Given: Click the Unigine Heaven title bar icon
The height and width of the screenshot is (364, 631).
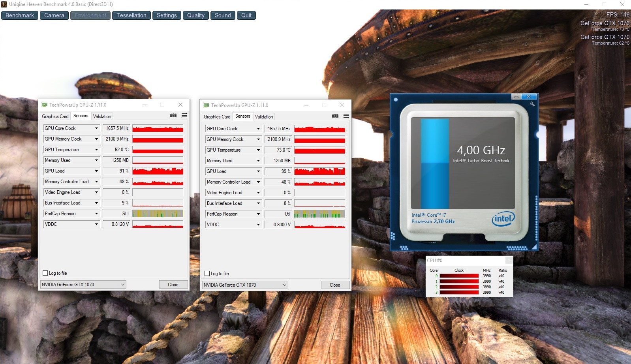Looking at the screenshot, I should click(4, 4).
